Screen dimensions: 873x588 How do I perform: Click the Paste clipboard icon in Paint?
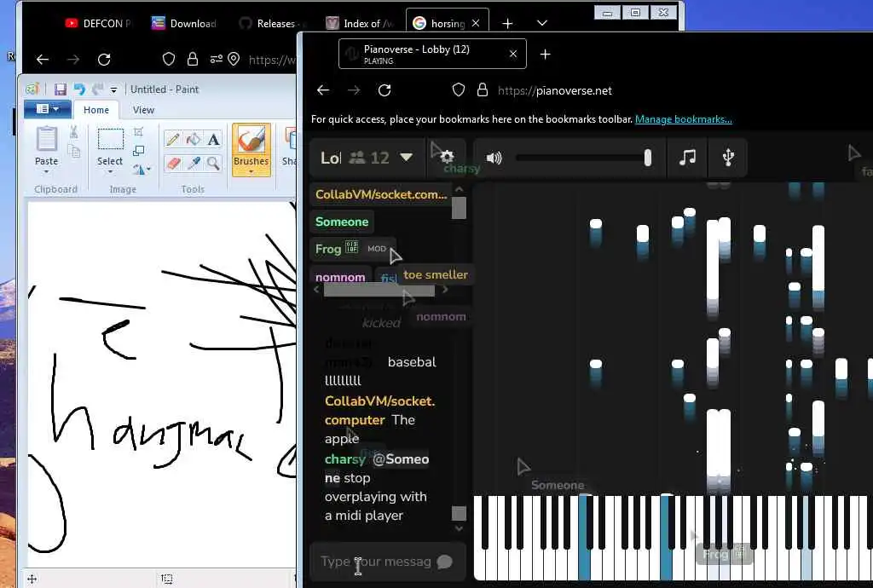[46, 139]
